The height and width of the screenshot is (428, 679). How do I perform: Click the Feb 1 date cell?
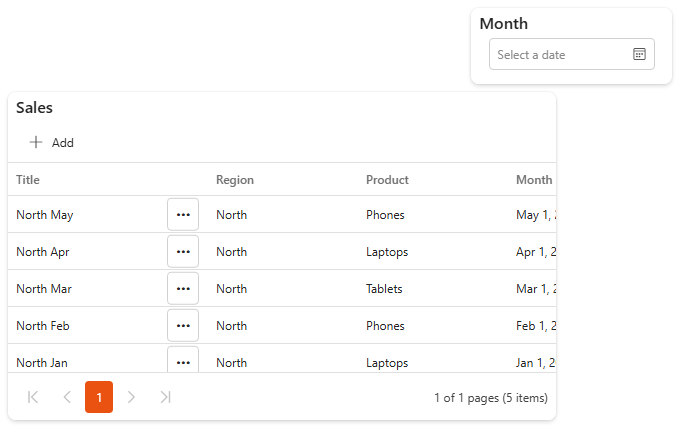tap(536, 326)
